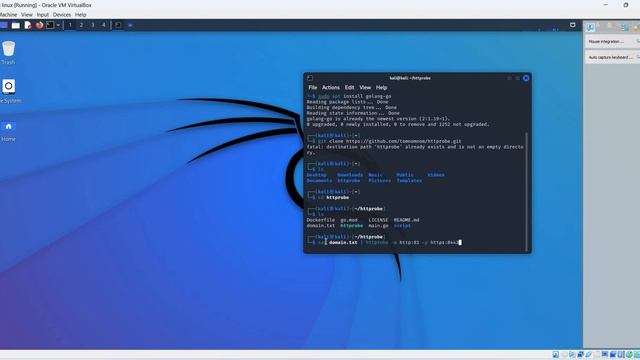Click the first status bar icon in VirtualBox

pos(556,355)
